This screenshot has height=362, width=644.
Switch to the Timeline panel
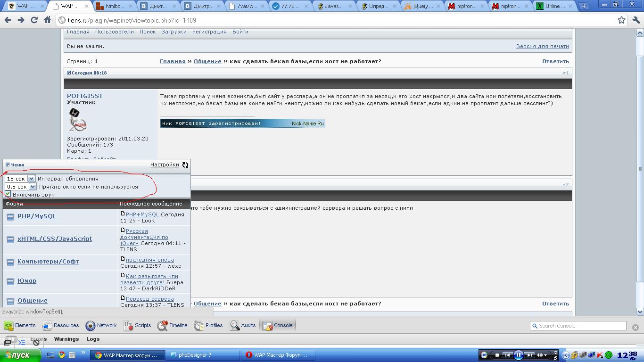[x=172, y=325]
